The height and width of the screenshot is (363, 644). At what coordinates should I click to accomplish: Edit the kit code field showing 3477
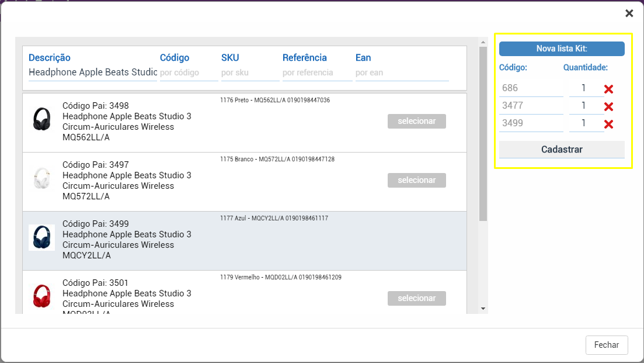coord(531,106)
